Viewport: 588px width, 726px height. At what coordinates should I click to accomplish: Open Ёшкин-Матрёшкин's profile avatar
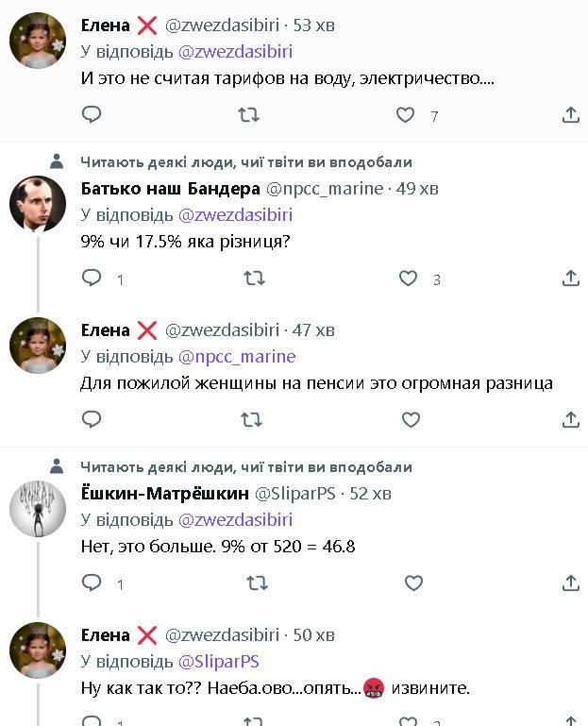[x=38, y=509]
